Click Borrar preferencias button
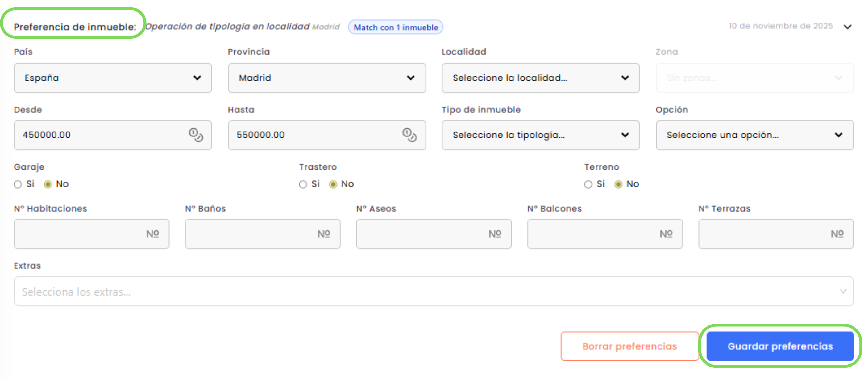 [x=629, y=346]
